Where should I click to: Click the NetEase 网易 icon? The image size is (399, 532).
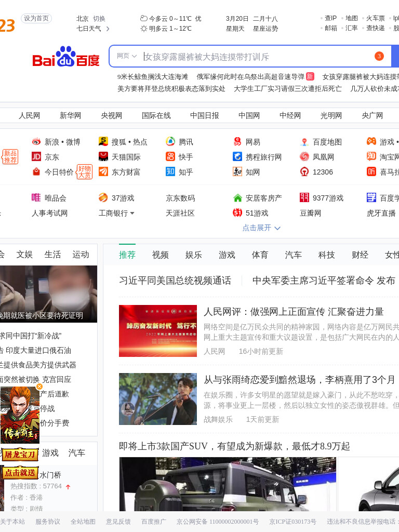(237, 141)
